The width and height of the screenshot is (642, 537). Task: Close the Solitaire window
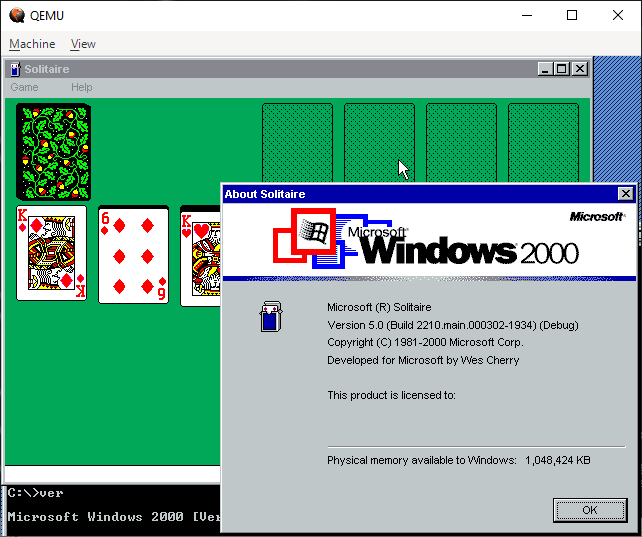click(x=580, y=69)
